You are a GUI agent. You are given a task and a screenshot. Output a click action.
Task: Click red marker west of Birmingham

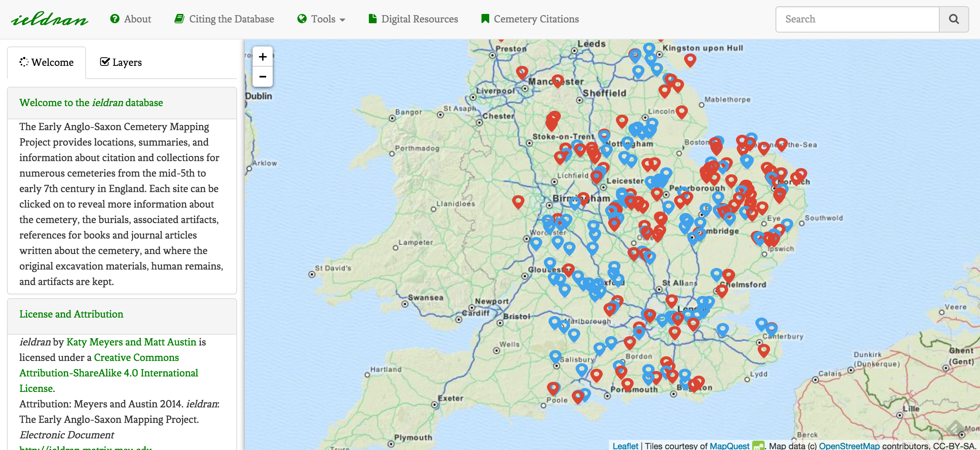point(518,201)
